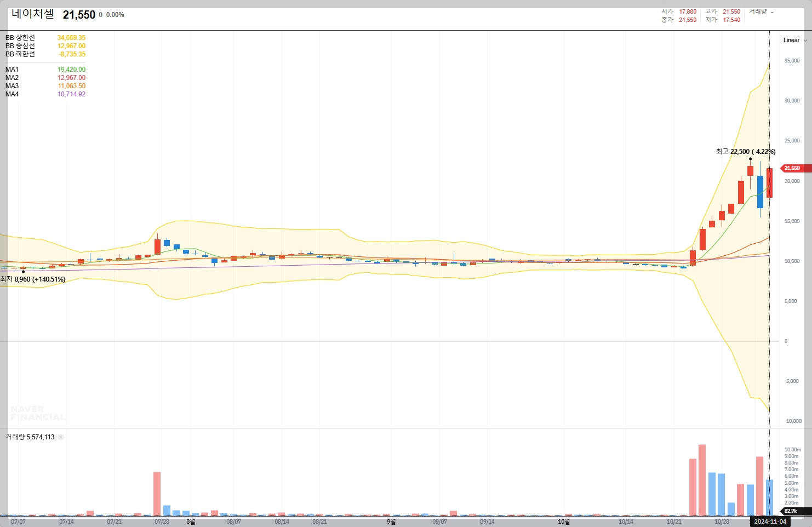Click the large 21,550 price in the header
Viewport: 812px width, 527px height.
(79, 15)
